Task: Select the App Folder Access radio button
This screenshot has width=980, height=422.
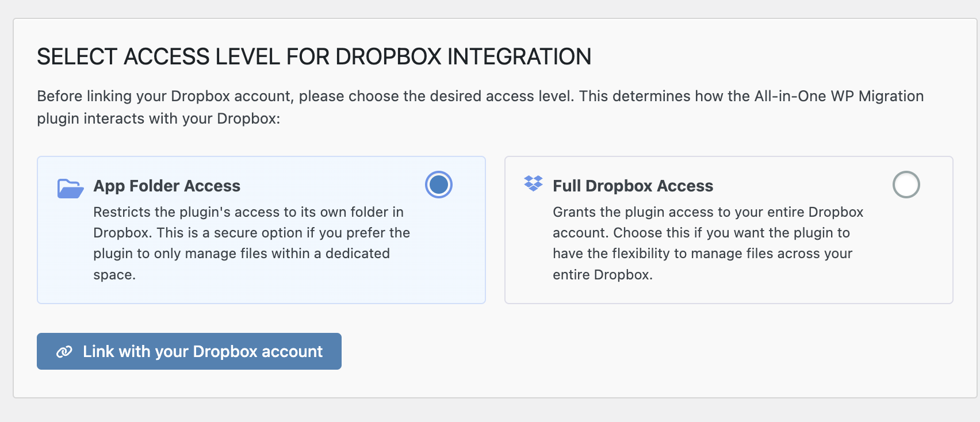Action: click(439, 185)
